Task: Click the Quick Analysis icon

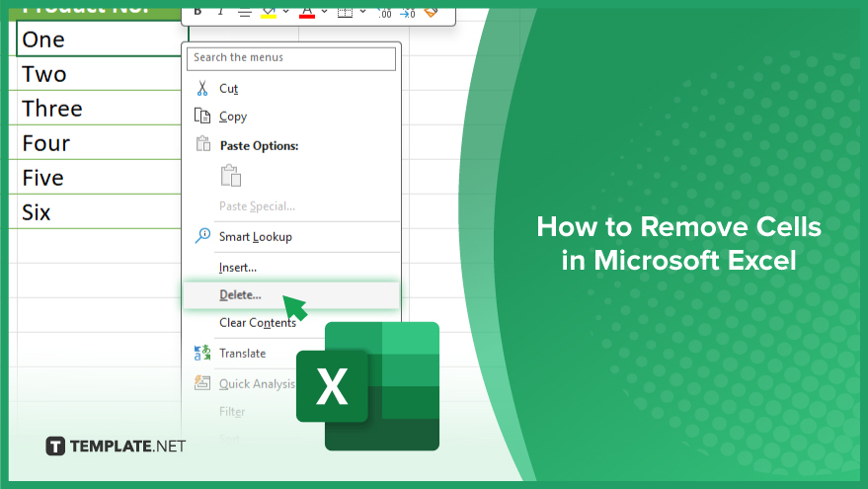Action: click(x=202, y=382)
